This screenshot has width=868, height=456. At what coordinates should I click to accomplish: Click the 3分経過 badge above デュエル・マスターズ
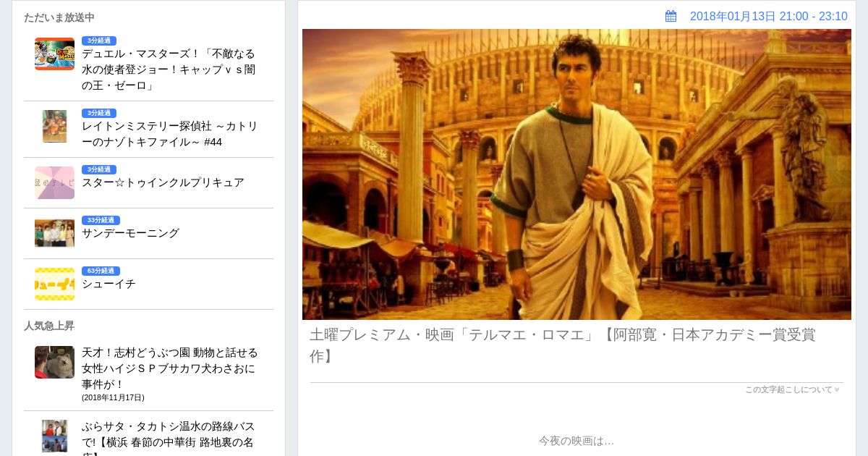99,41
